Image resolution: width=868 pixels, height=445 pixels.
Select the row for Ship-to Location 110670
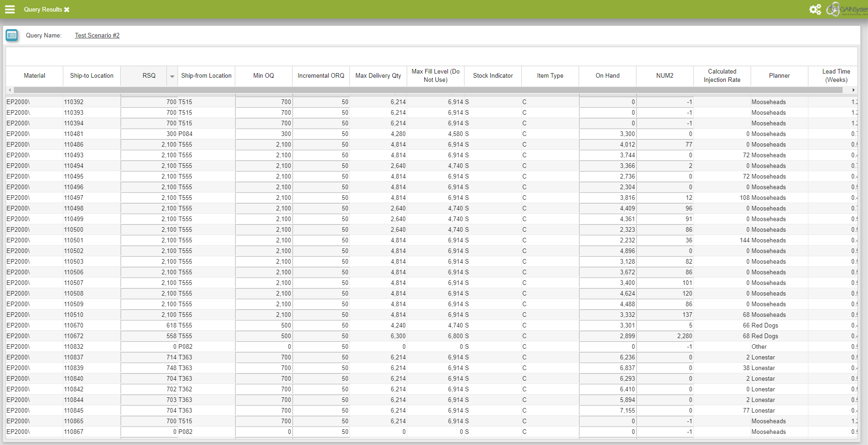(x=74, y=326)
